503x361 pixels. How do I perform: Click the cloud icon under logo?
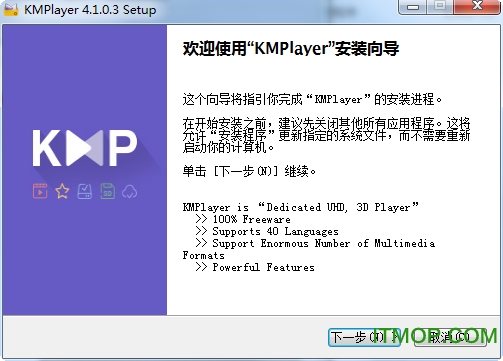tap(130, 192)
